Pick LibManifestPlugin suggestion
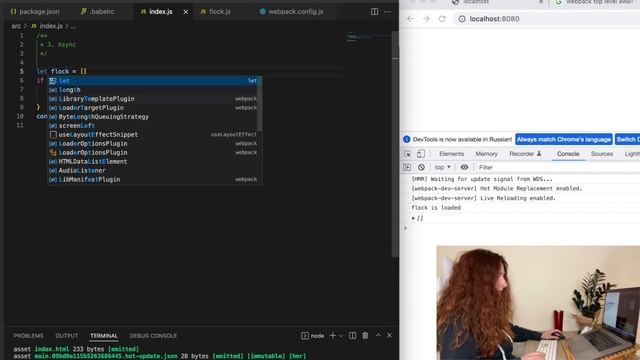The height and width of the screenshot is (360, 640). (x=154, y=180)
